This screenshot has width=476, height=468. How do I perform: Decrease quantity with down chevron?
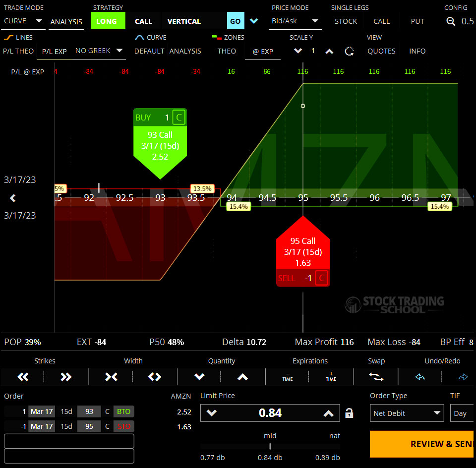199,377
